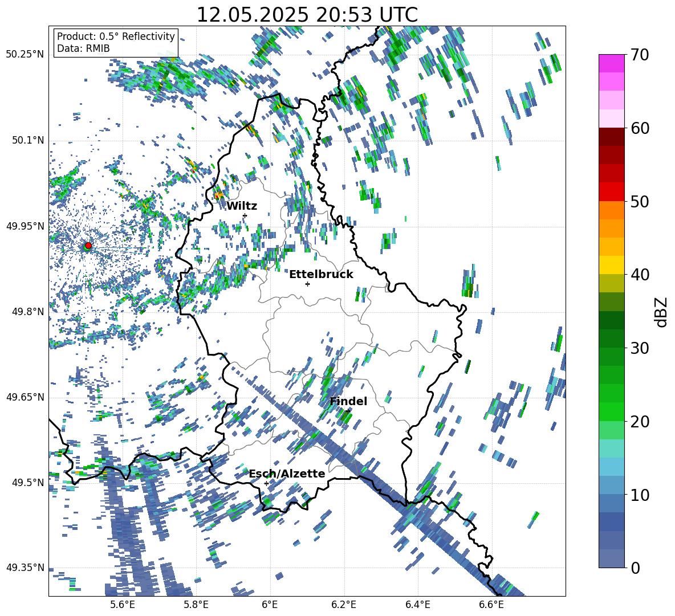Click the 'Product: 0.5° Reflectivity' text

(x=116, y=36)
